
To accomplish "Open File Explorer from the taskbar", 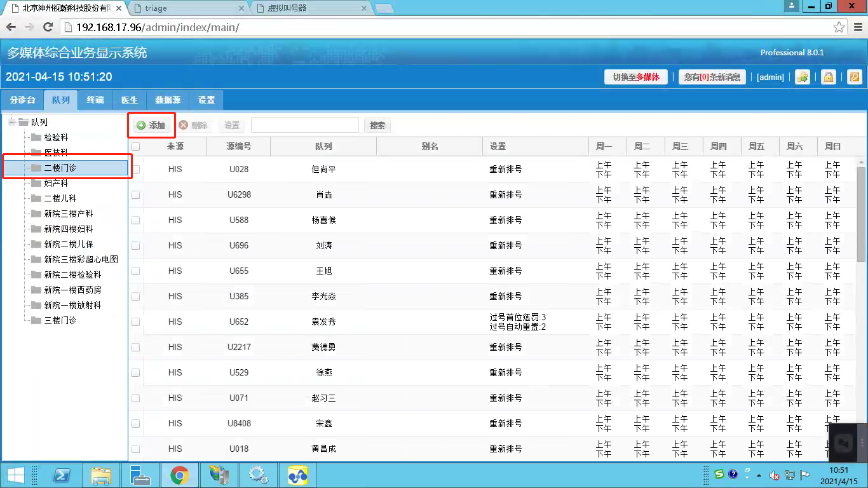I will [x=102, y=475].
